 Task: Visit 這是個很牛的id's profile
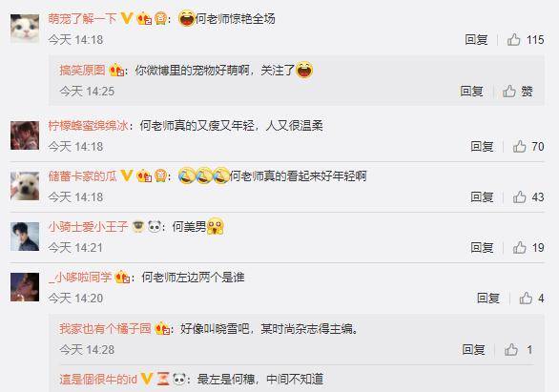tap(98, 379)
